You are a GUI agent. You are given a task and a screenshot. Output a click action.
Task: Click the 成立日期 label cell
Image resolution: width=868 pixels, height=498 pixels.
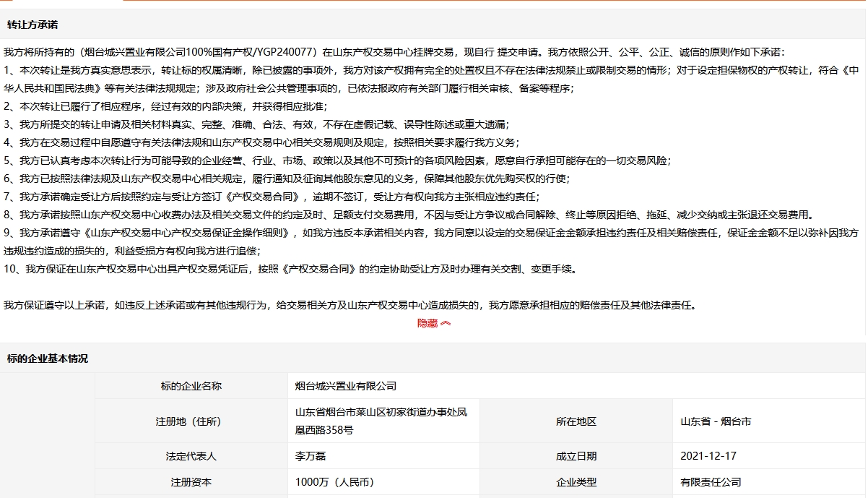click(x=576, y=456)
